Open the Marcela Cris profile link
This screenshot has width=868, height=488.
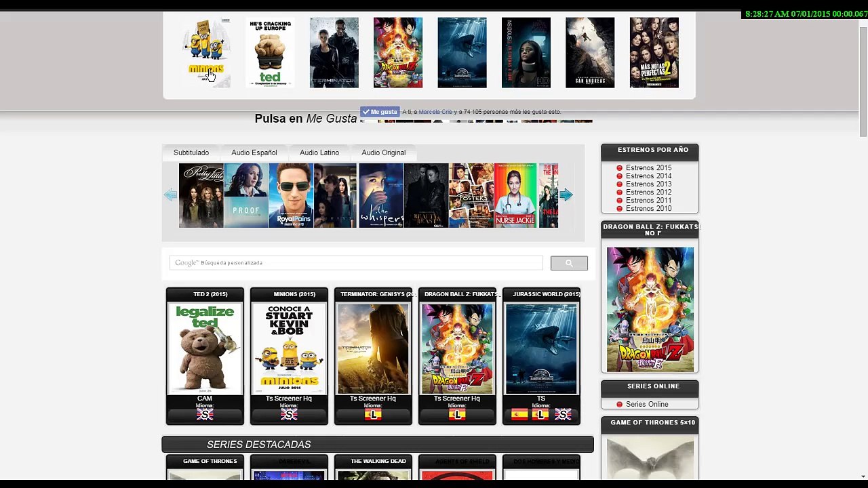tap(435, 112)
